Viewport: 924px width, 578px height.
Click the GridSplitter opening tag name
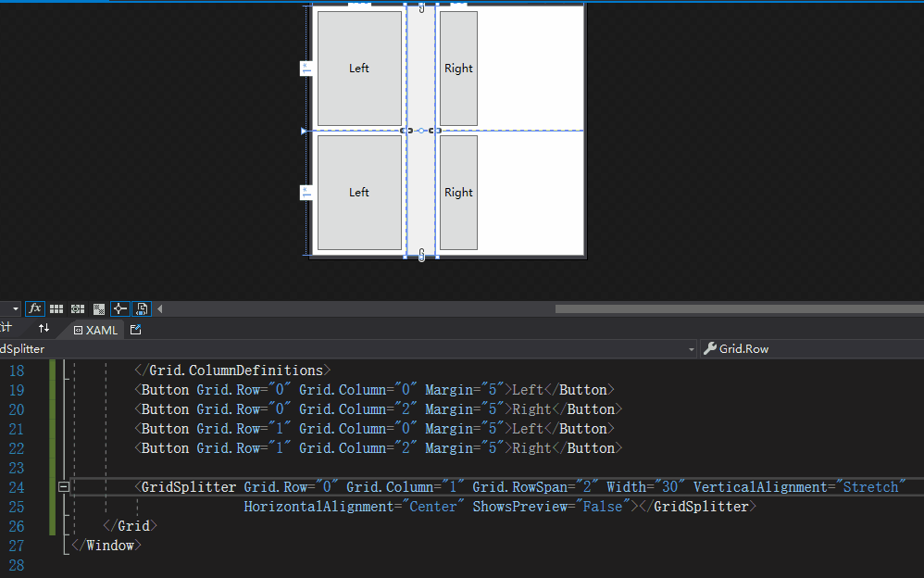pyautogui.click(x=189, y=487)
